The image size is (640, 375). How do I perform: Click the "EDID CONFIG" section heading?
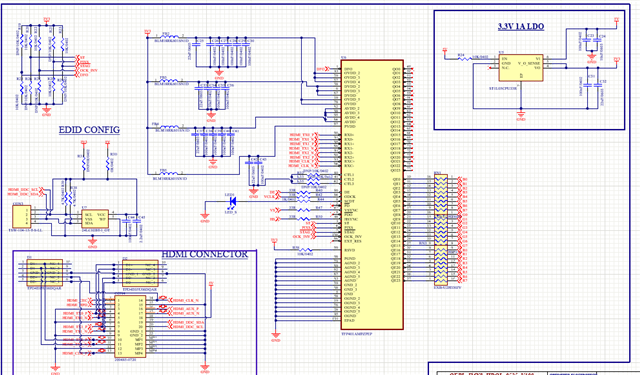point(89,130)
